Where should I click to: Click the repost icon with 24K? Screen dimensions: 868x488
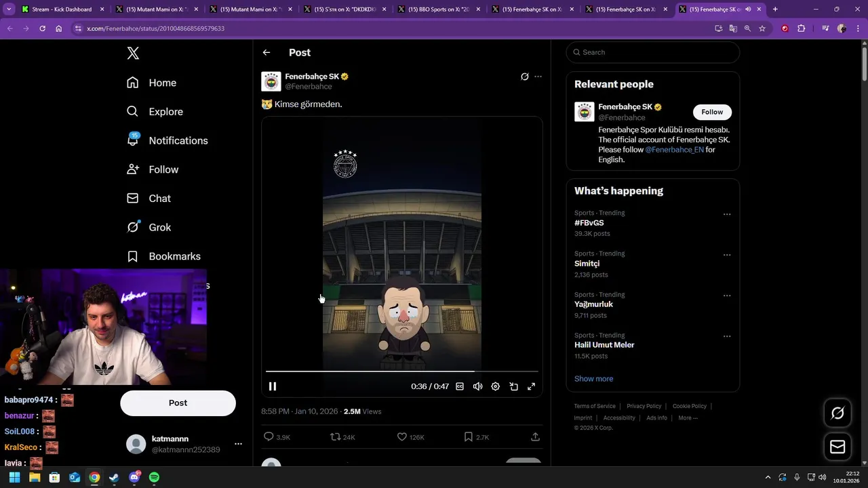pyautogui.click(x=335, y=437)
